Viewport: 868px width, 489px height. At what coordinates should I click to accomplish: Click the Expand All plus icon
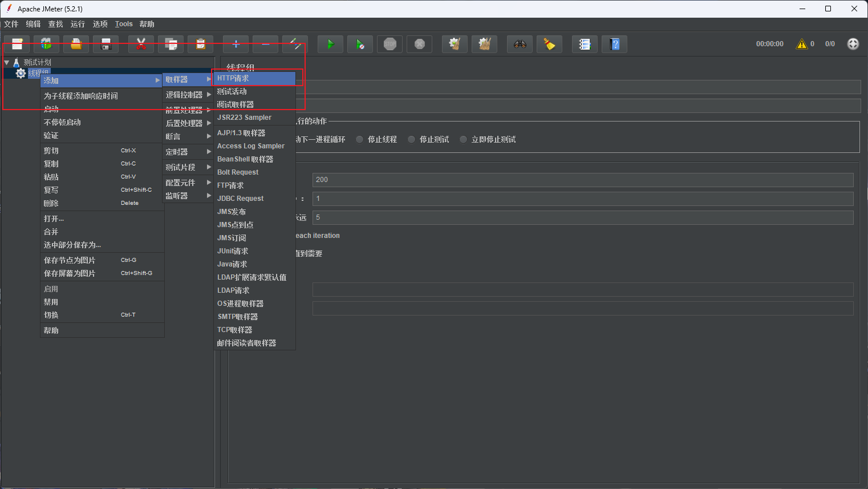[236, 44]
